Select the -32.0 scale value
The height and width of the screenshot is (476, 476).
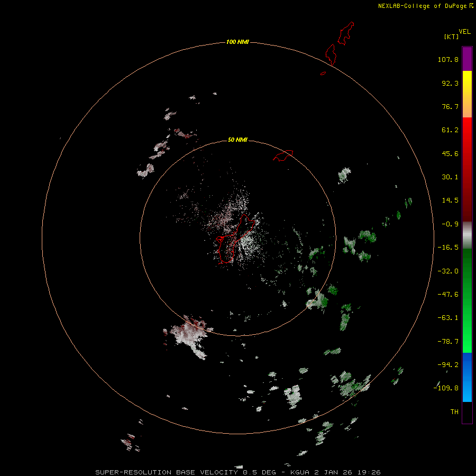[448, 271]
